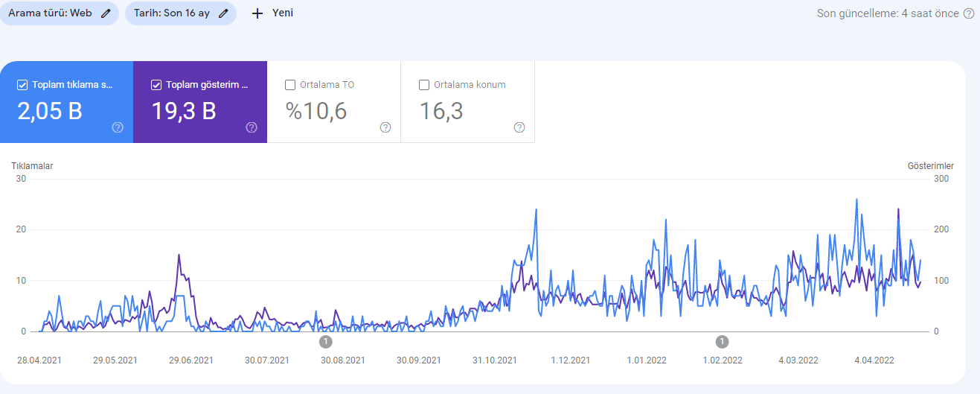The height and width of the screenshot is (394, 980).
Task: Click the Tıklamalar axis label
Action: (32, 166)
